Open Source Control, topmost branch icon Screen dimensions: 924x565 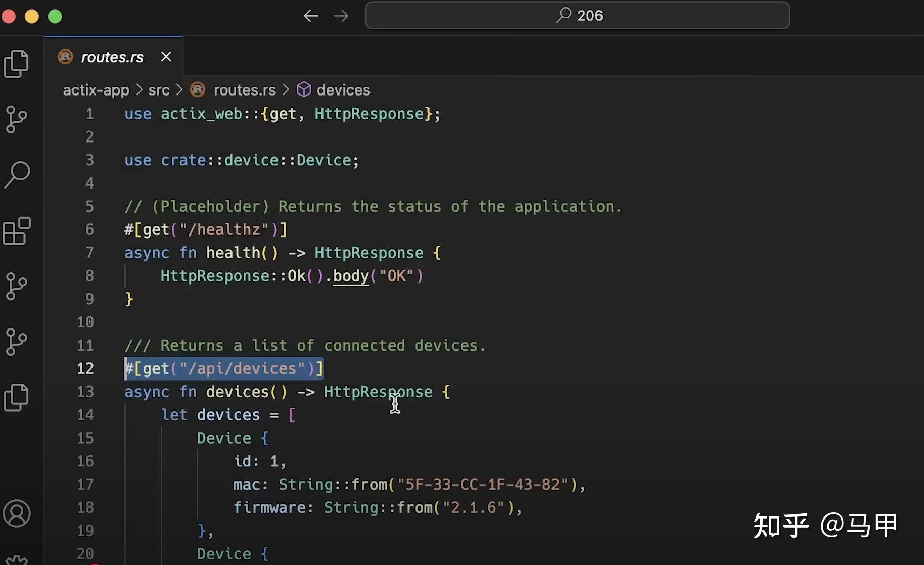[17, 120]
